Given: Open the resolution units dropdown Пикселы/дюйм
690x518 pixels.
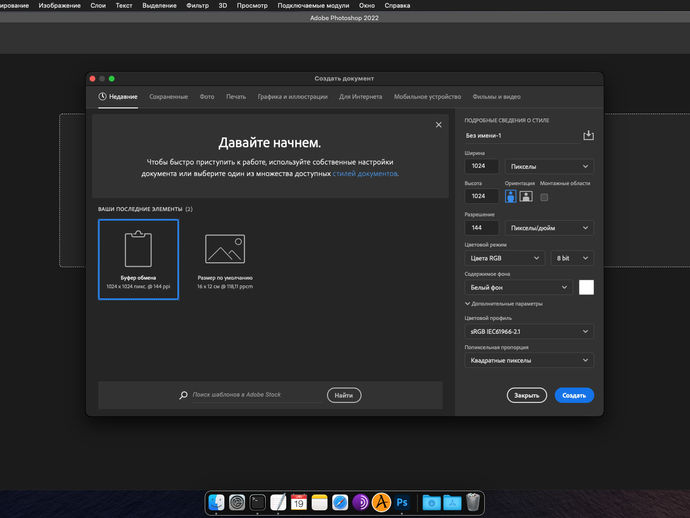Looking at the screenshot, I should [549, 228].
